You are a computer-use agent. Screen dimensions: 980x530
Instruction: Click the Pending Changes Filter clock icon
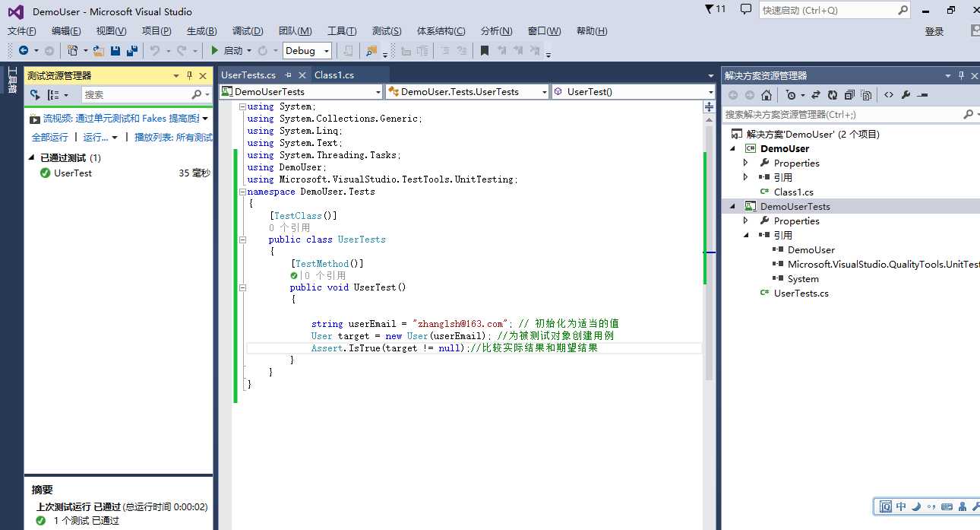791,95
